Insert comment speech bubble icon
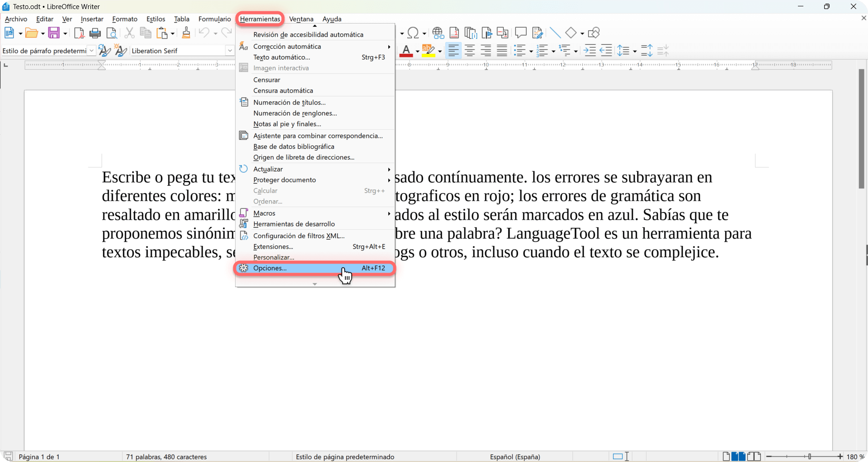Screen dimensions: 868x462 point(521,33)
